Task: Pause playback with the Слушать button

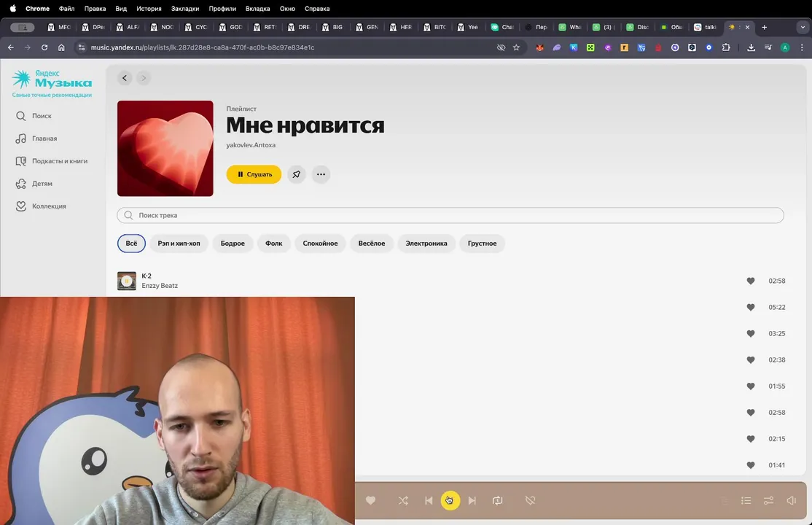Action: 254,174
